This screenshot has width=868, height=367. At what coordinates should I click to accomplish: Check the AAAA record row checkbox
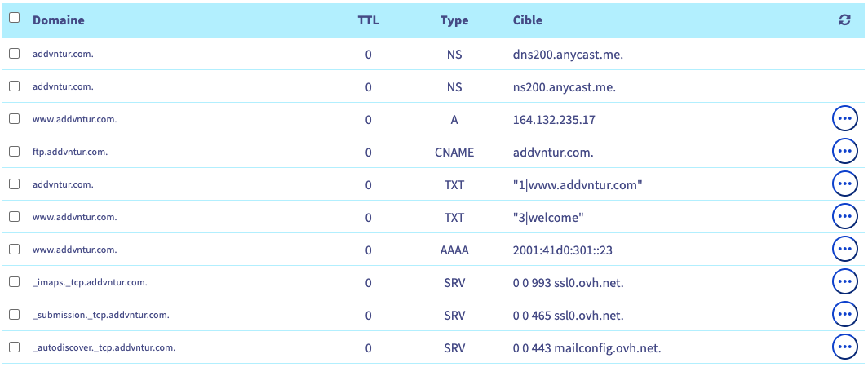click(x=14, y=249)
